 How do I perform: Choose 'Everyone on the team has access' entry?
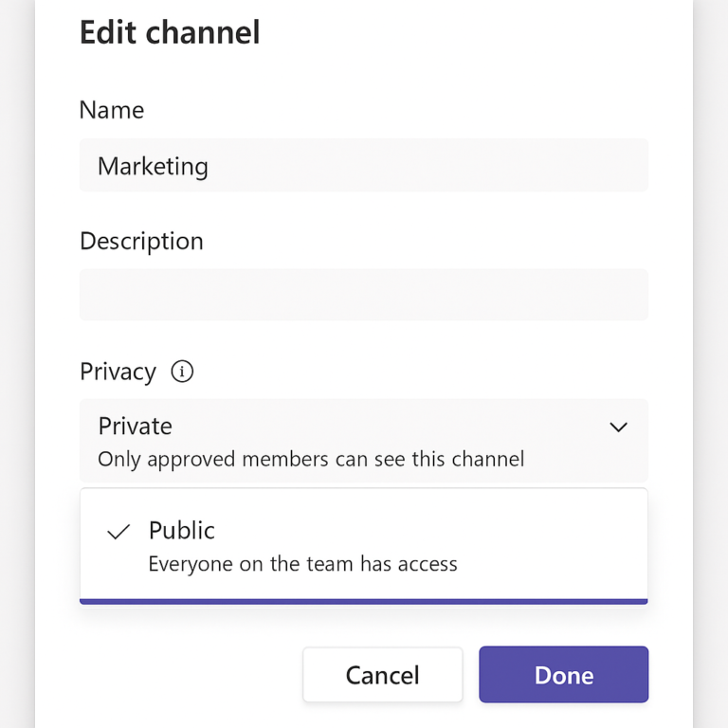point(302,564)
